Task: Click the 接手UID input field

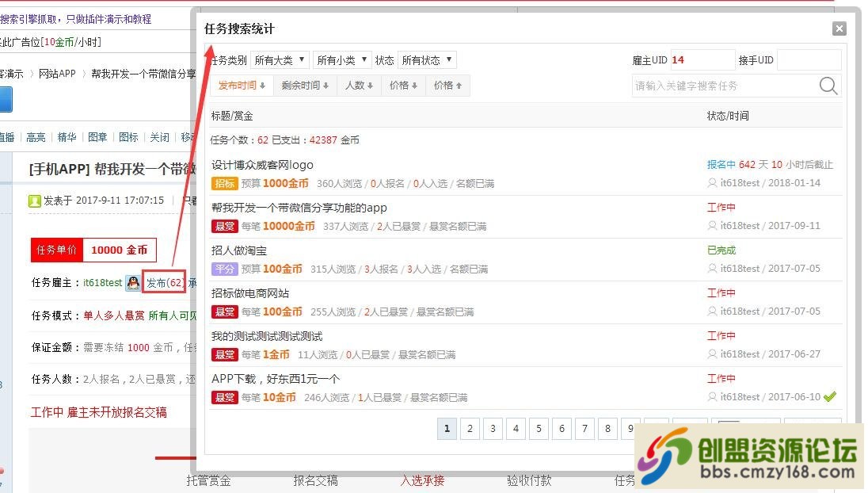Action: pos(809,59)
